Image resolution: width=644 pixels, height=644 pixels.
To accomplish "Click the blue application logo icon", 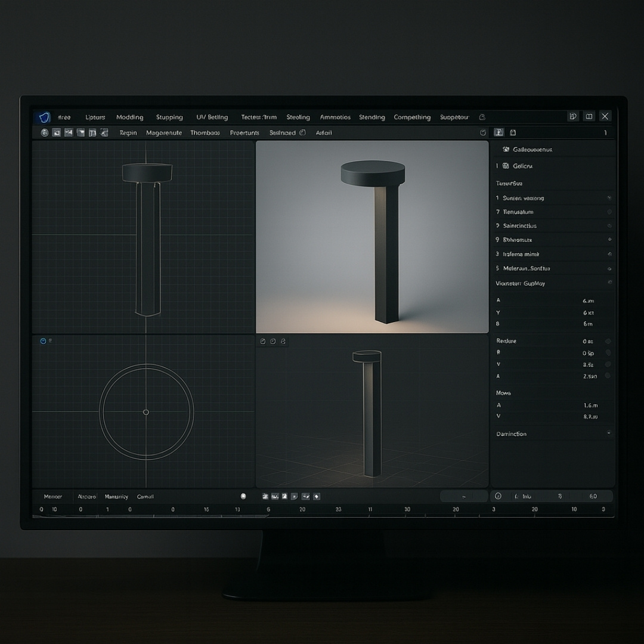I will 42,117.
